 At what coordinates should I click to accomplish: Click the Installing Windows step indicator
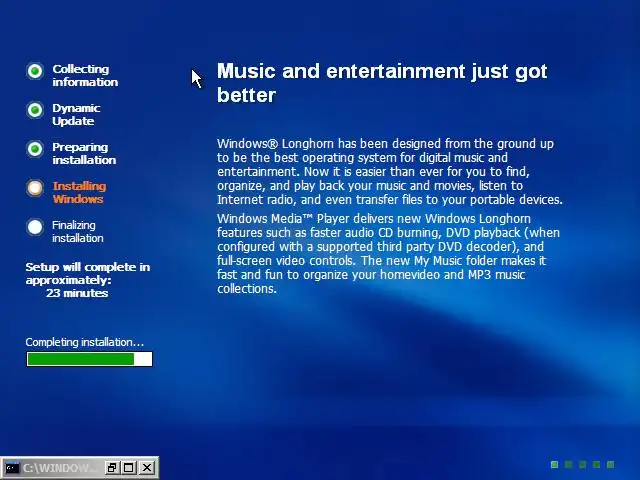coord(35,188)
